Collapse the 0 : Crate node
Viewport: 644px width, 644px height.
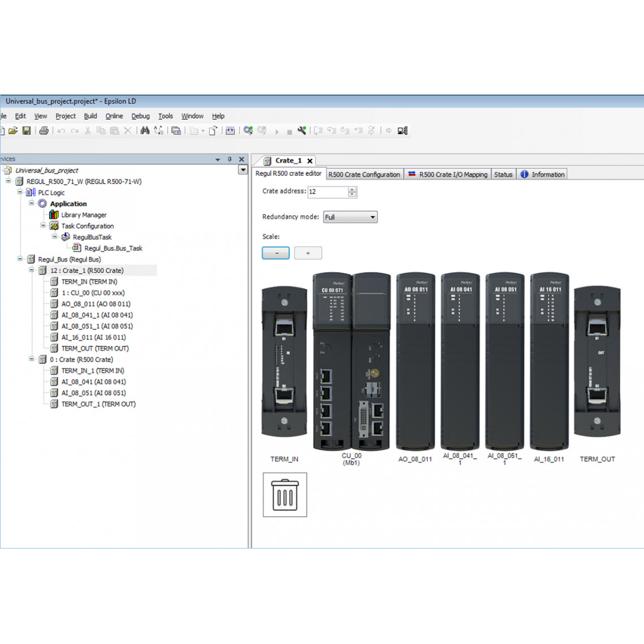[x=31, y=359]
